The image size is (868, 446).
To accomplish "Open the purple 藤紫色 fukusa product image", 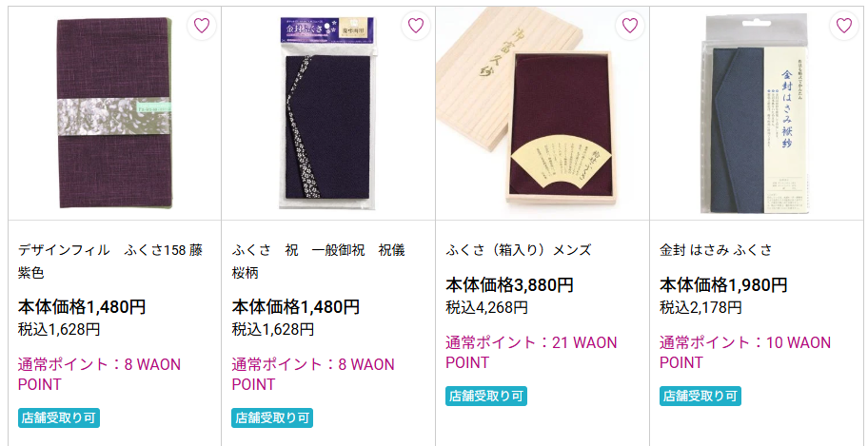I will pos(114,113).
